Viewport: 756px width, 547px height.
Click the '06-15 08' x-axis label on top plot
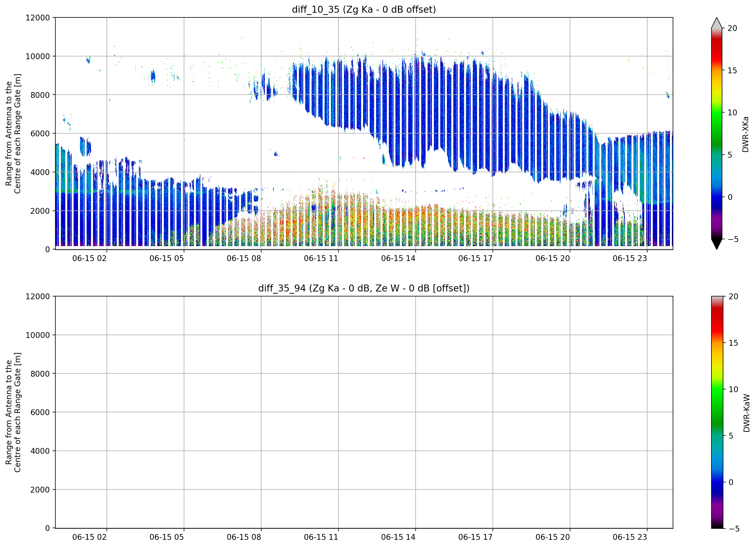tap(244, 259)
